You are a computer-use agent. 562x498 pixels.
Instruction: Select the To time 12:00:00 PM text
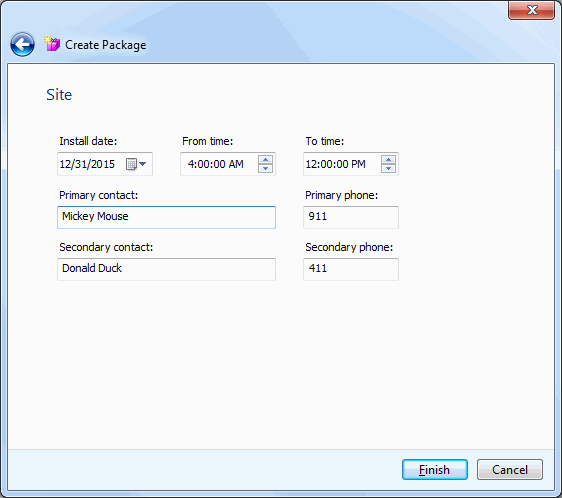pyautogui.click(x=335, y=164)
